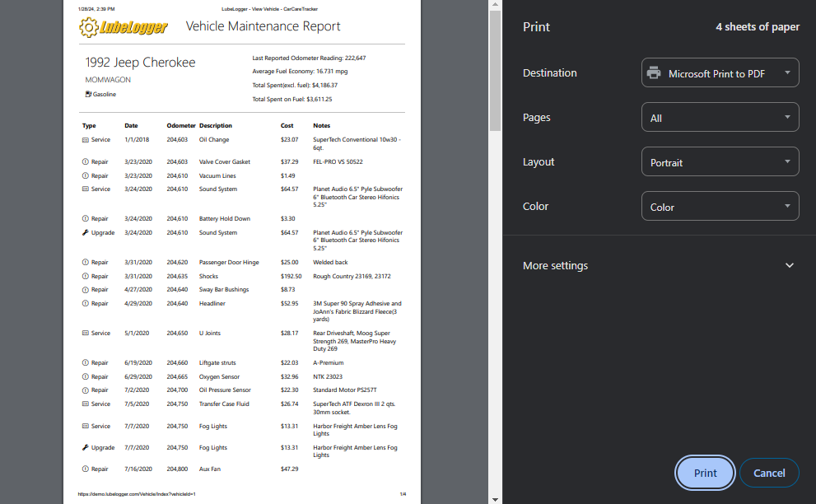The height and width of the screenshot is (504, 816).
Task: Click the repair icon beside Aux Fan row
Action: coord(86,469)
